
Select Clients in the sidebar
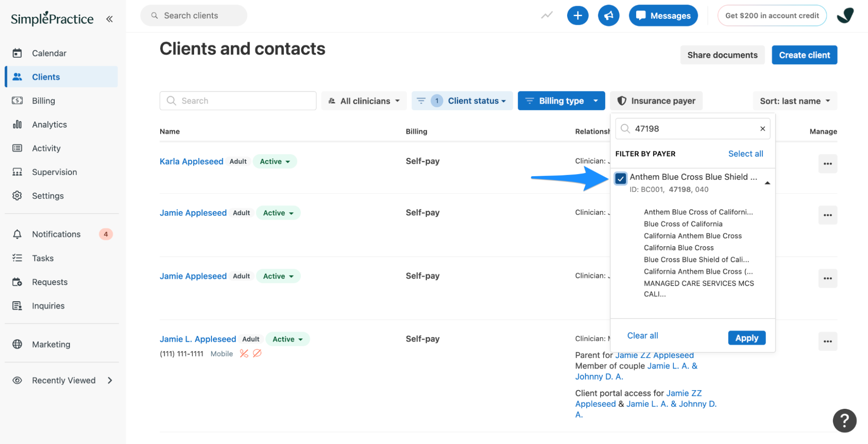click(x=62, y=77)
